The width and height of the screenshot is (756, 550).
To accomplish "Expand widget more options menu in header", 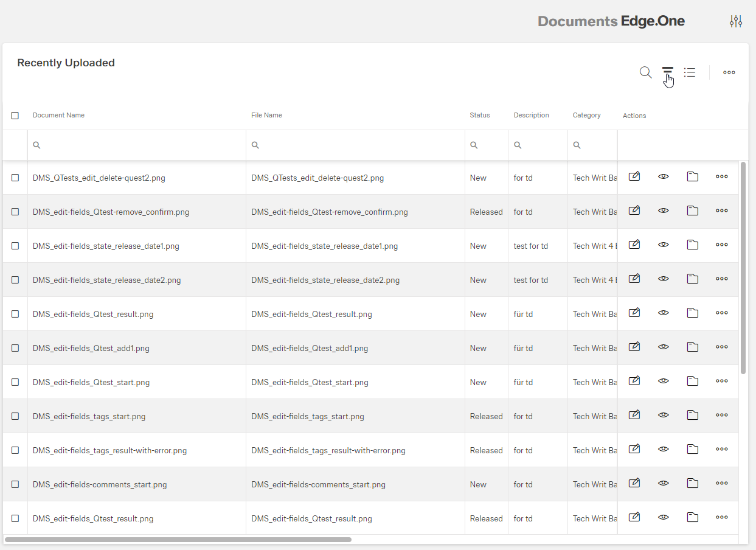I will click(729, 72).
